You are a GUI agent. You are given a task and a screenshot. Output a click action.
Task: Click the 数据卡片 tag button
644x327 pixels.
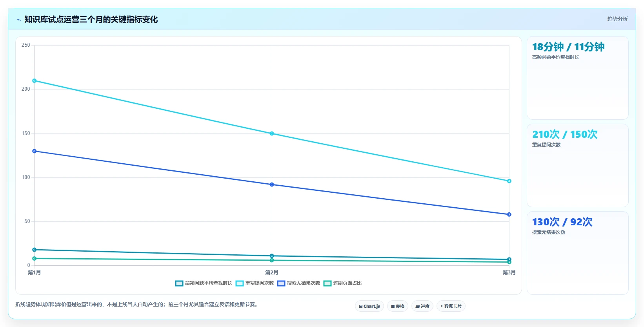451,306
